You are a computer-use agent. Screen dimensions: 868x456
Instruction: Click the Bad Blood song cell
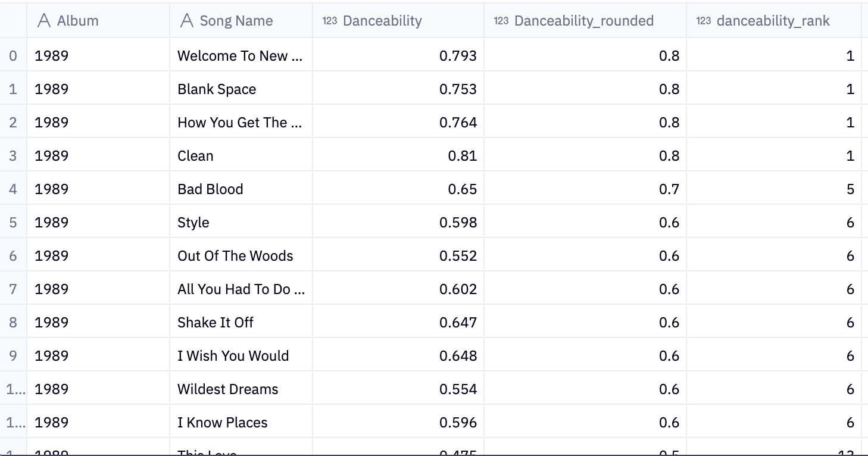[x=211, y=189]
